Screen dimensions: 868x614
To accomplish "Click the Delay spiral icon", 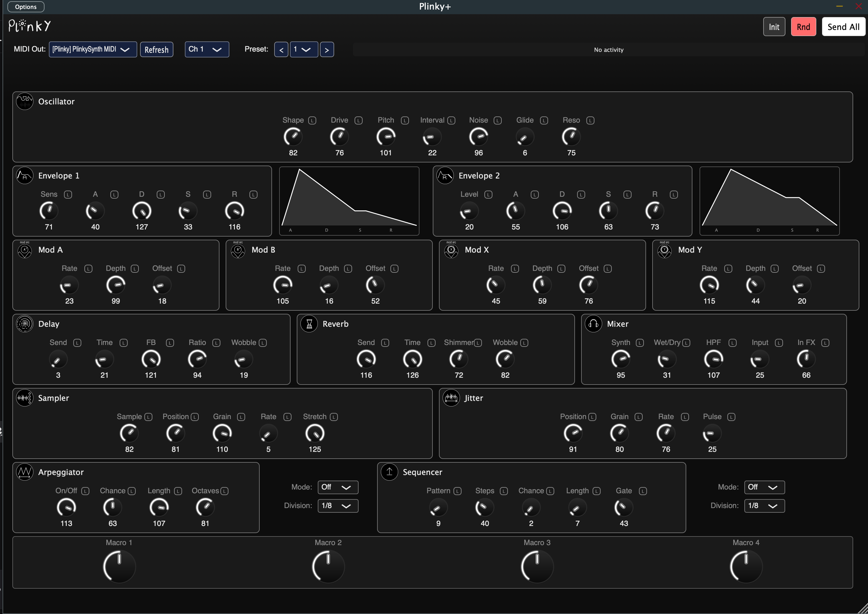I will pos(24,324).
